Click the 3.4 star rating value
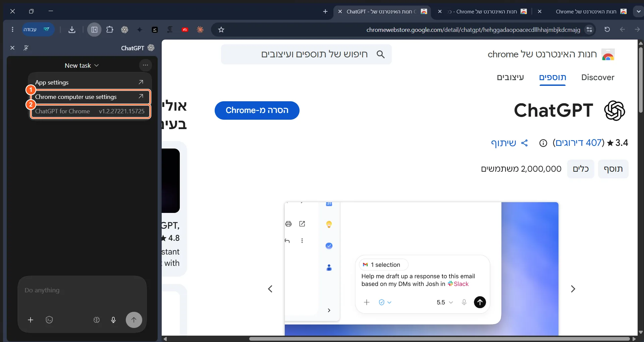The image size is (644, 342). tap(622, 143)
